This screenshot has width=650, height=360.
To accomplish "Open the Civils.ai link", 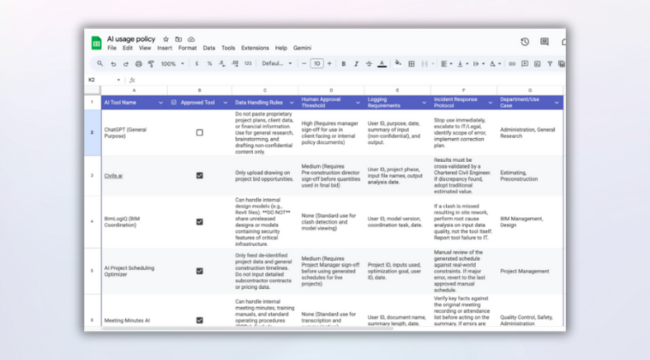I will 113,176.
